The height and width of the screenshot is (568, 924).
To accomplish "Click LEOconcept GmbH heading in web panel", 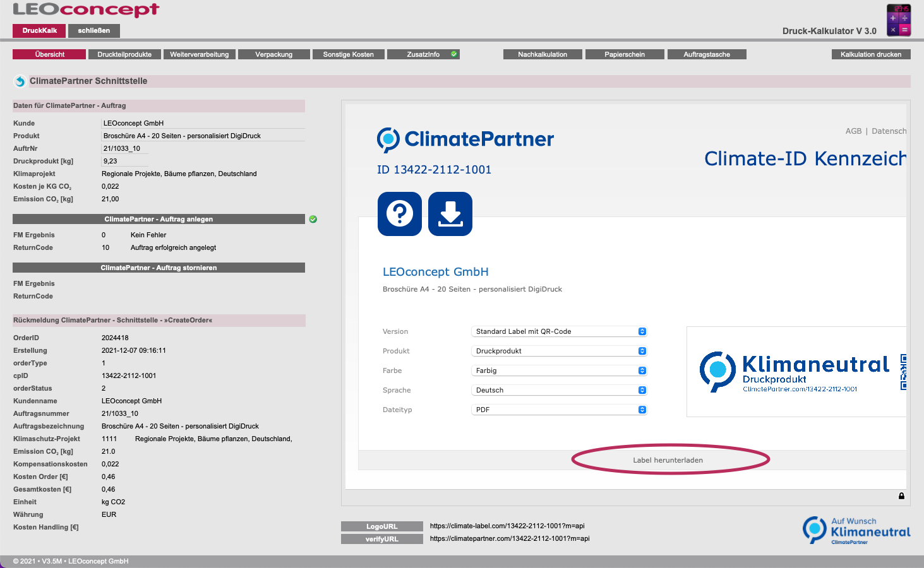I will [x=436, y=272].
